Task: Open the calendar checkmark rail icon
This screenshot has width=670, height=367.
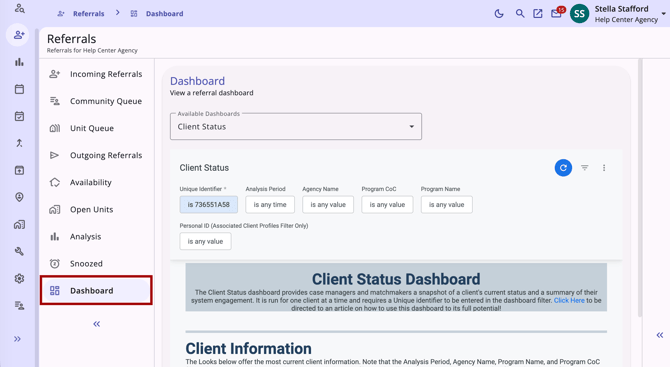Action: 19,116
